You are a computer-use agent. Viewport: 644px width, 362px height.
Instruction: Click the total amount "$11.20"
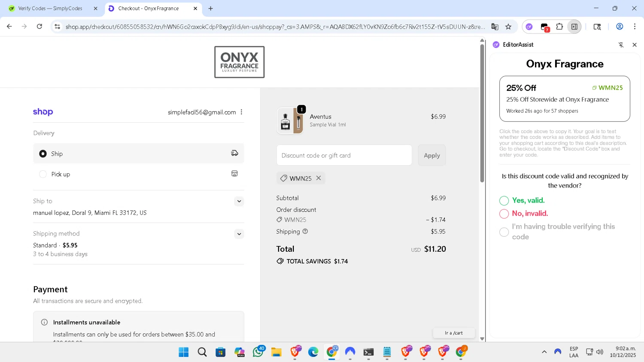pyautogui.click(x=435, y=249)
